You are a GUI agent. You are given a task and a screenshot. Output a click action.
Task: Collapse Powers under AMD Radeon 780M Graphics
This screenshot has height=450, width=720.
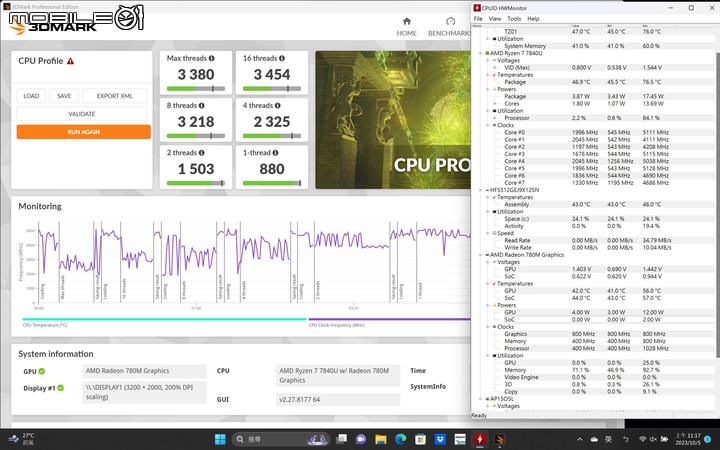tap(488, 305)
